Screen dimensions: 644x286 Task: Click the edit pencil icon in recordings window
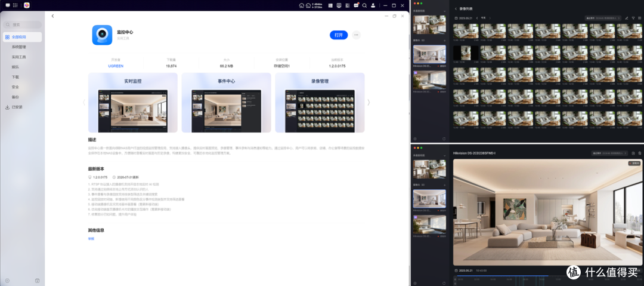(627, 18)
